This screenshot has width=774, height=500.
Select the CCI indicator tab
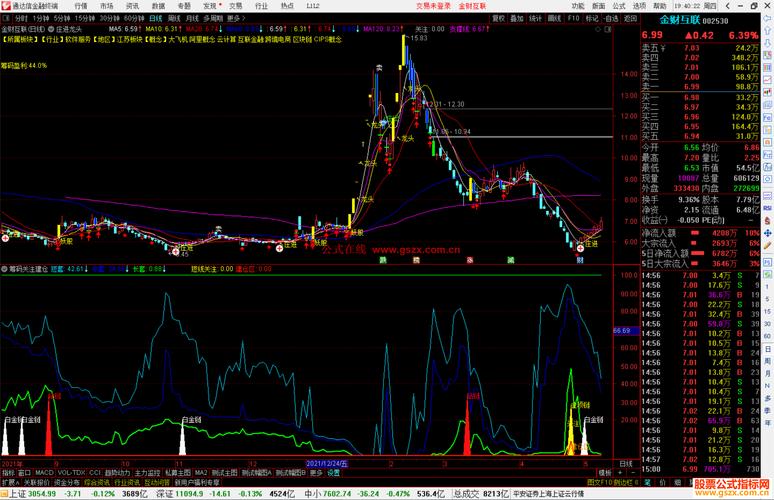pyautogui.click(x=95, y=473)
